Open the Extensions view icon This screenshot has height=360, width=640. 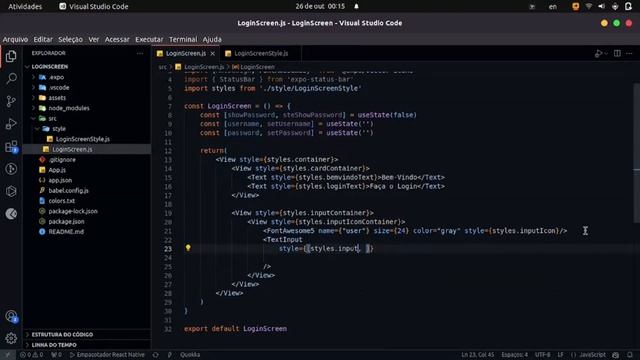tap(11, 146)
